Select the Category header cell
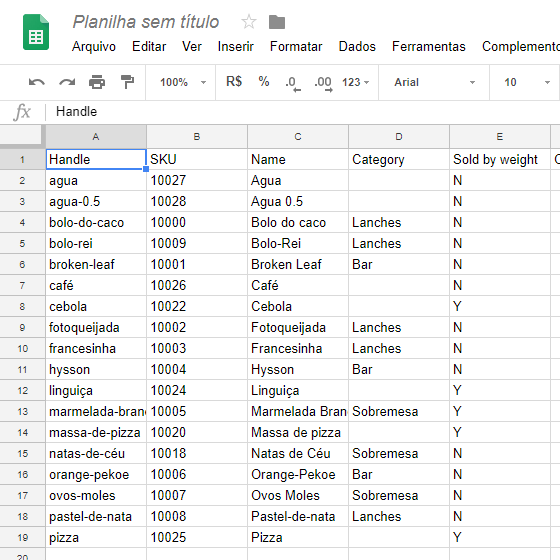Image resolution: width=560 pixels, height=560 pixels. pos(399,159)
